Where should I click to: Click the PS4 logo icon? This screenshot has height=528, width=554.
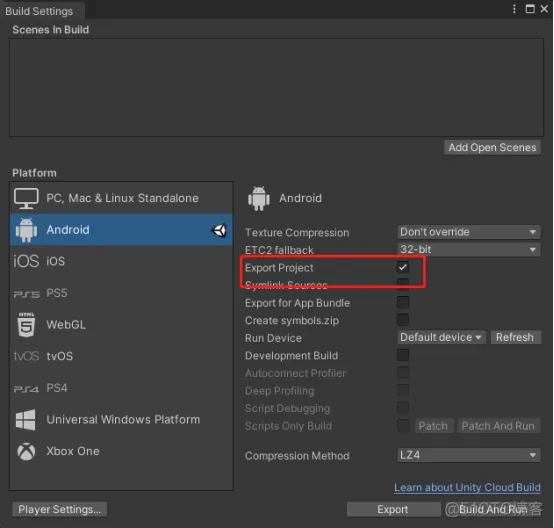tap(26, 389)
